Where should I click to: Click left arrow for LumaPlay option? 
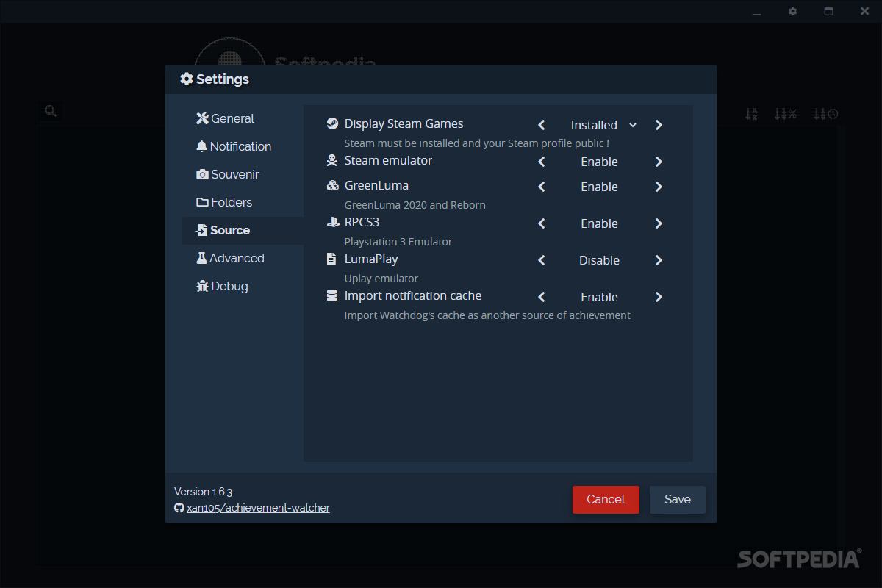[x=542, y=260]
